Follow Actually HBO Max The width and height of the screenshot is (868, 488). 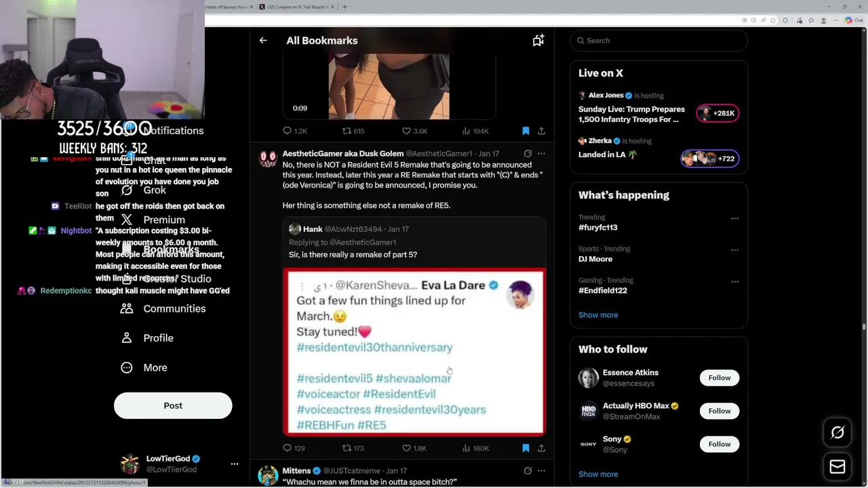[719, 411]
